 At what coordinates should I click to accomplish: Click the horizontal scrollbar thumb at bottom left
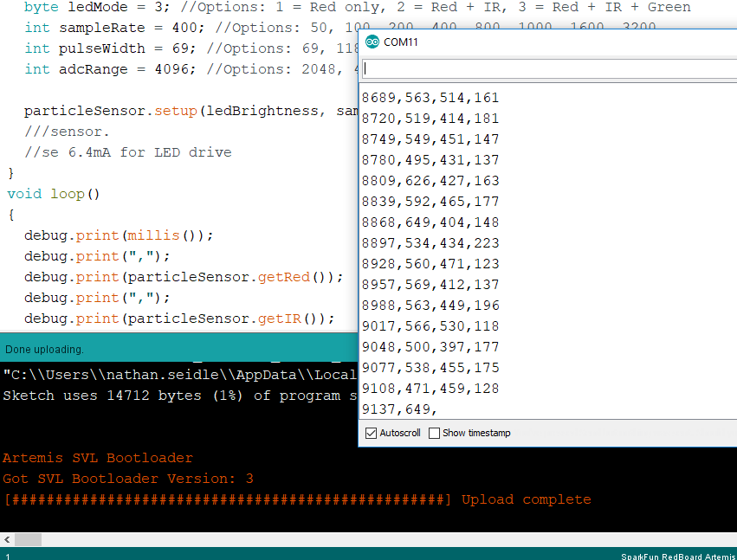pos(28,539)
